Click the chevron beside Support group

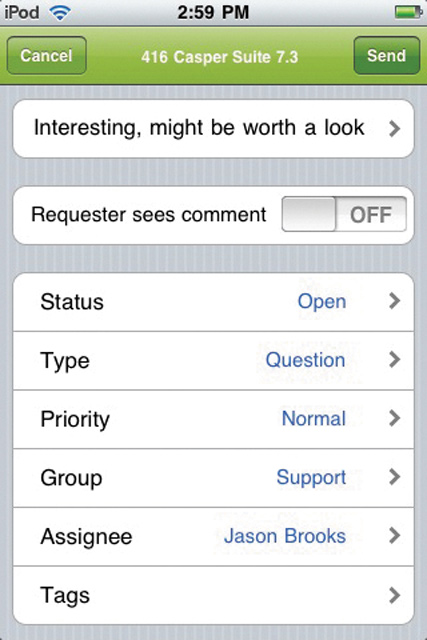394,477
